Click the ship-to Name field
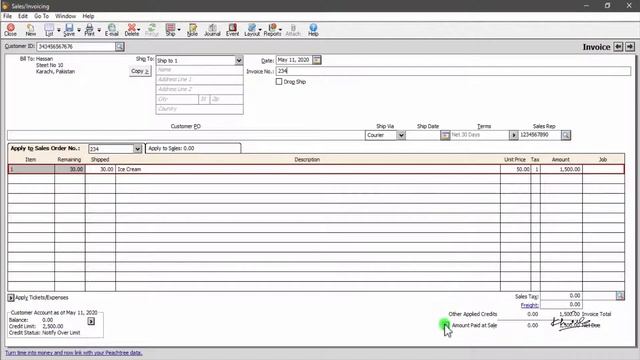This screenshot has width=640, height=360. point(199,70)
